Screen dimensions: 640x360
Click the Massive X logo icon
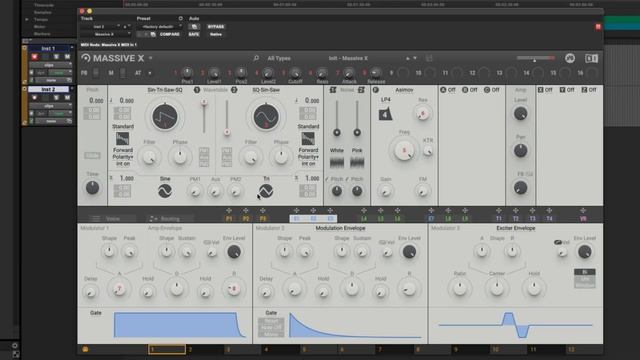point(86,58)
